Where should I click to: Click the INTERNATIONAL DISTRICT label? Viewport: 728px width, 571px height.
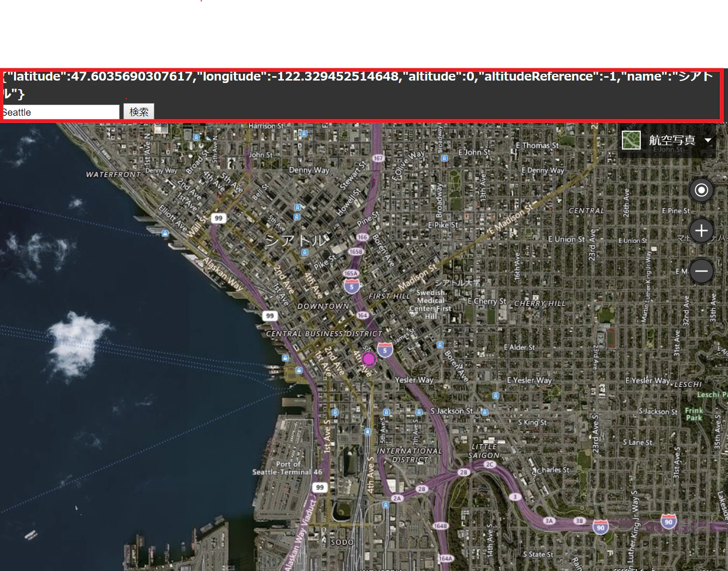pyautogui.click(x=410, y=455)
